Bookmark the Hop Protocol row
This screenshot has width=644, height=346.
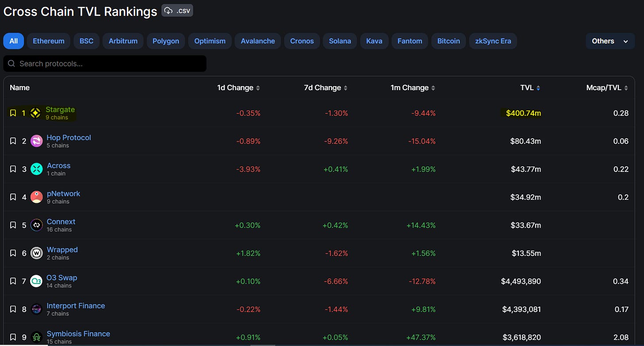tap(13, 141)
